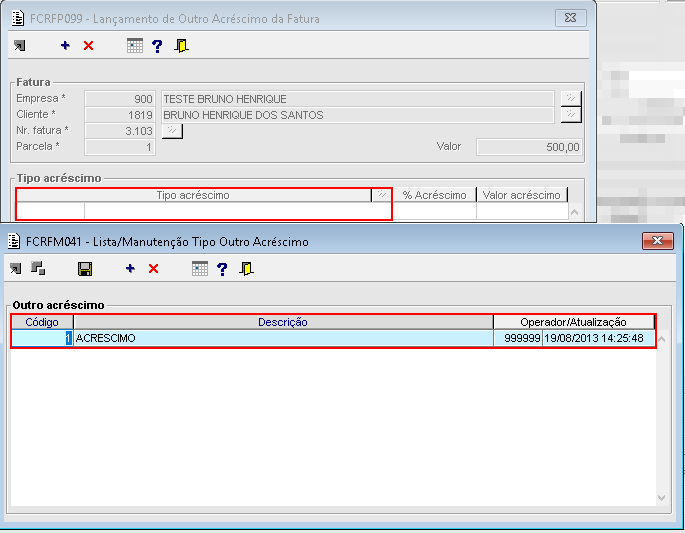Click Valor field showing 500,00
The image size is (685, 533).
click(x=529, y=147)
